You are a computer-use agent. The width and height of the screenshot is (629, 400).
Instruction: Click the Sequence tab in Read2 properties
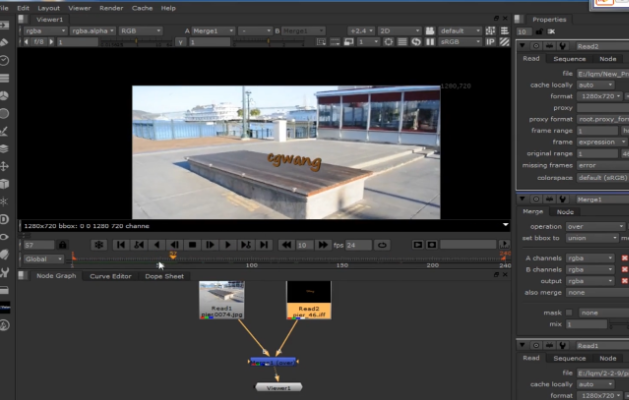pos(569,58)
